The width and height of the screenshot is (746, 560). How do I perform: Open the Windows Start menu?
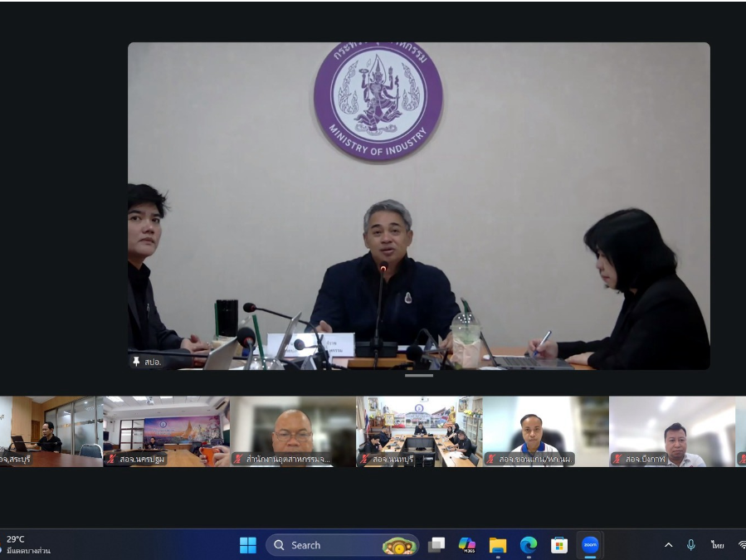click(248, 545)
